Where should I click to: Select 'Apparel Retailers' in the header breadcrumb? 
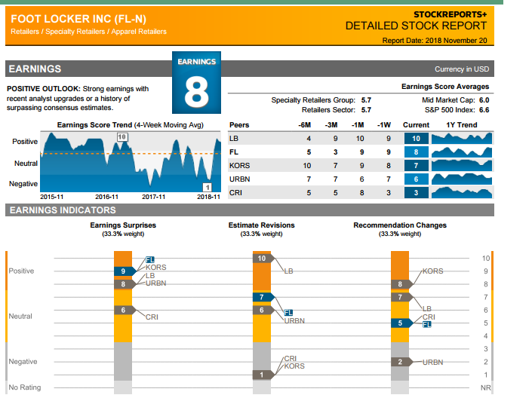click(139, 32)
